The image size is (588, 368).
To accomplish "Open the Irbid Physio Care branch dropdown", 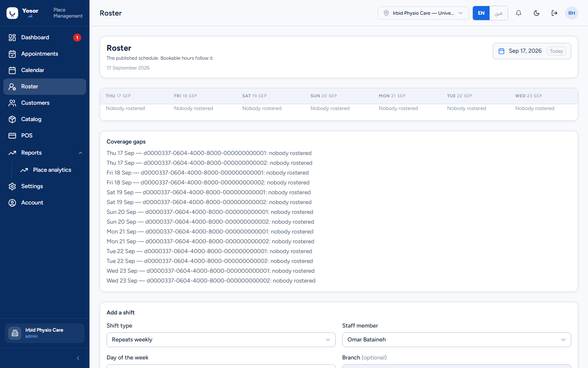I will coord(423,13).
